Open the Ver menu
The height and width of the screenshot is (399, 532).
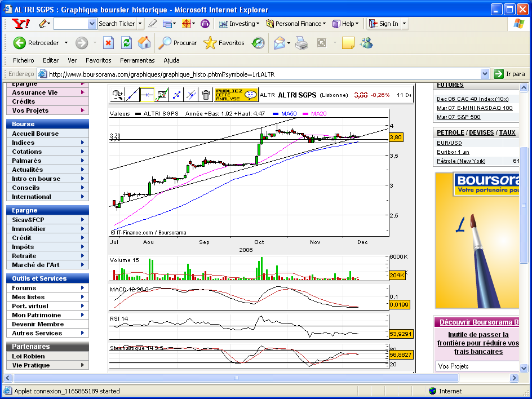[72, 60]
